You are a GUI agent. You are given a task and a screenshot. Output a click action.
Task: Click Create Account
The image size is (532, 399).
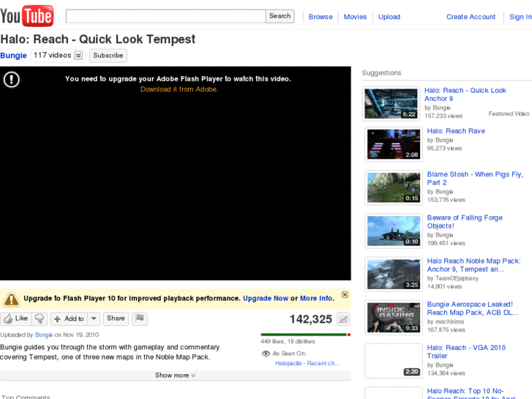pos(471,17)
